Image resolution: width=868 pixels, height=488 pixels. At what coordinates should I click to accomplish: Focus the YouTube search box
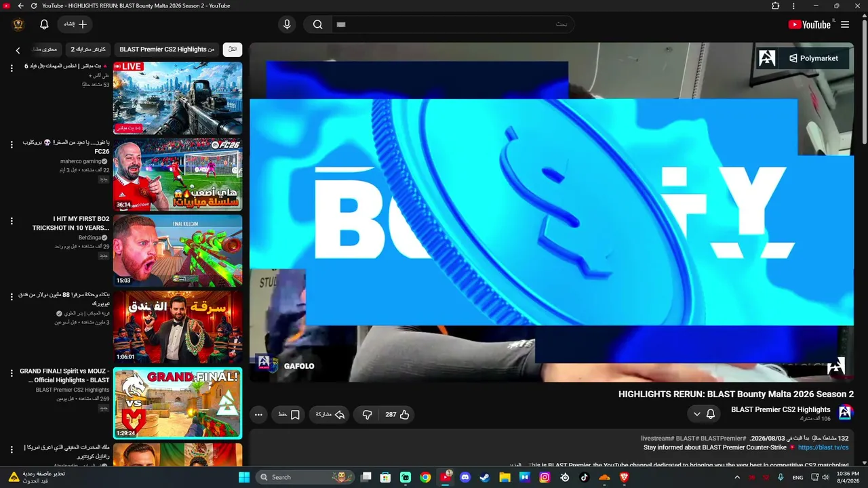452,24
